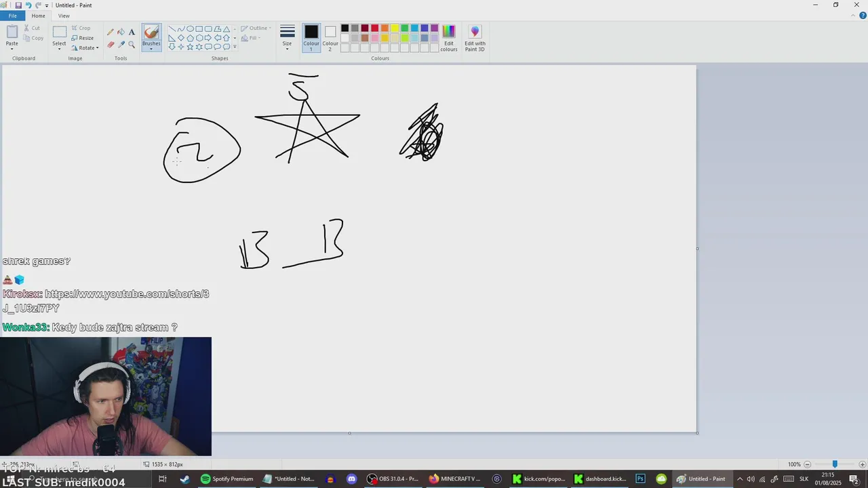Show hidden system tray icons
The width and height of the screenshot is (868, 488).
coord(739,479)
